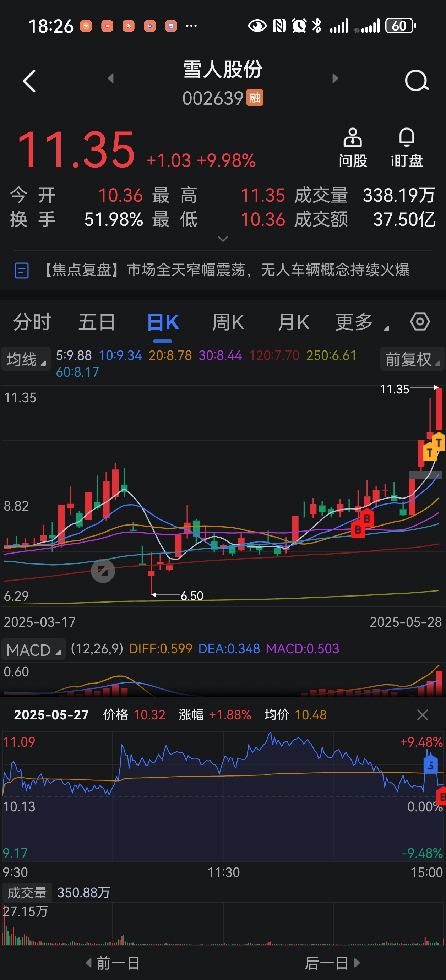Tap the upper orange T marker
Screen dimensions: 446x980
click(x=439, y=442)
